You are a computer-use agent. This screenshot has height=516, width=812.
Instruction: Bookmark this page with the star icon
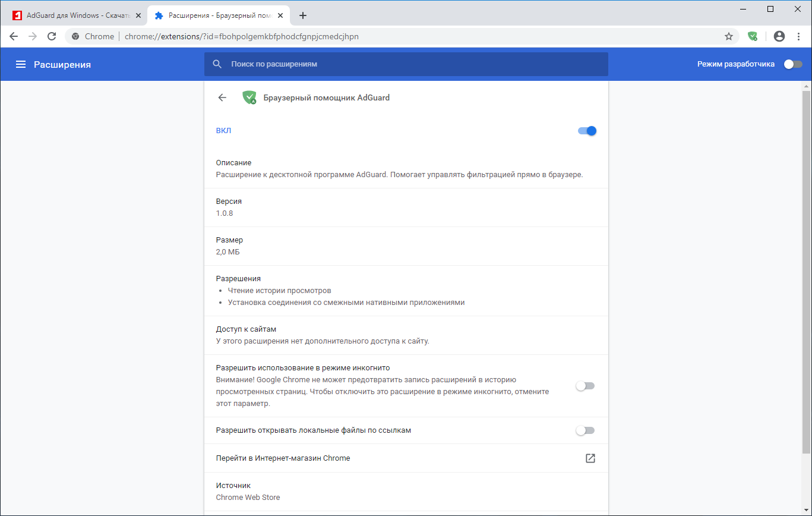729,36
